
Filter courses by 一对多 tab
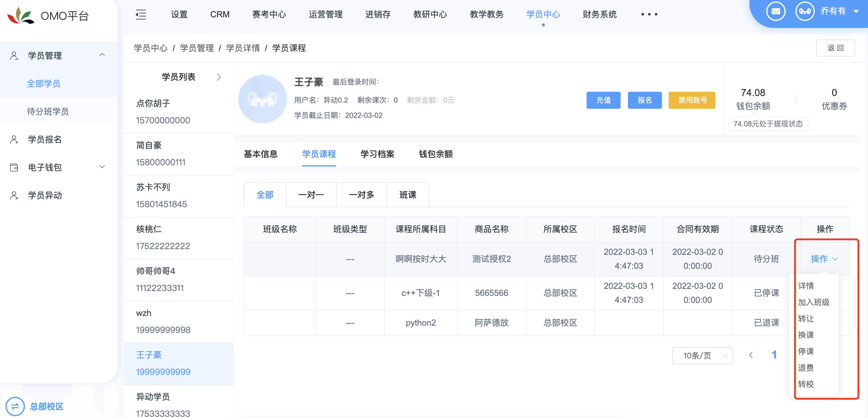tap(362, 195)
